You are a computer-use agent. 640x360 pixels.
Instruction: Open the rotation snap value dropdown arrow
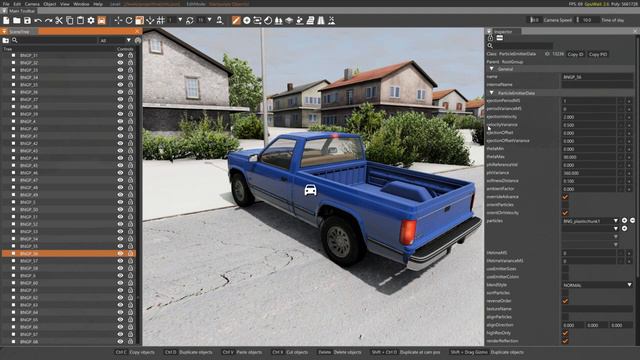click(x=209, y=20)
